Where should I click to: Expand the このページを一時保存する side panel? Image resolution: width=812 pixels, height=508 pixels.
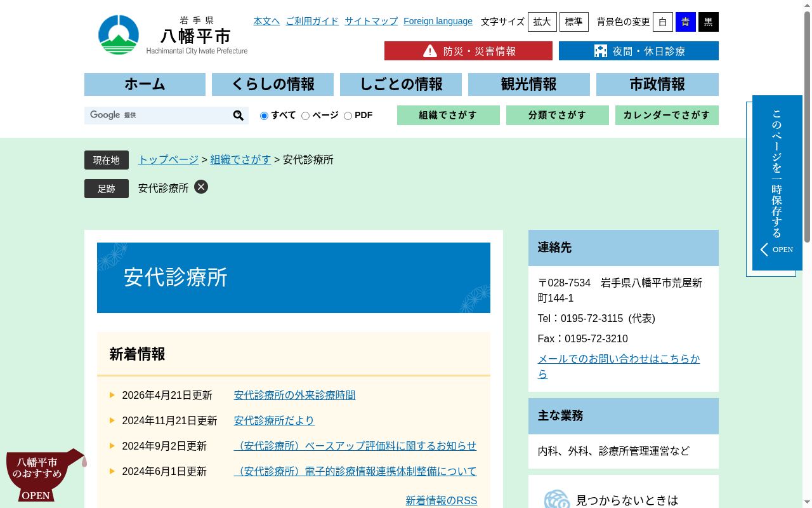pos(777,183)
